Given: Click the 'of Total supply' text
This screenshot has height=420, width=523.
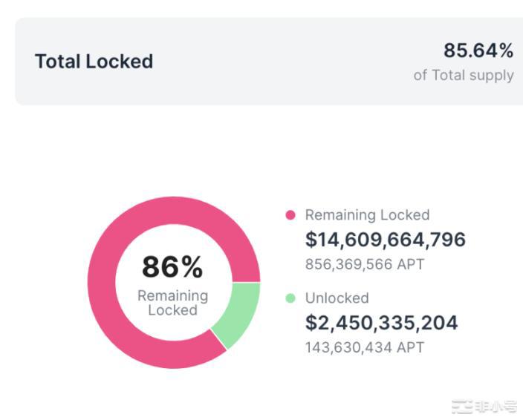Looking at the screenshot, I should click(464, 75).
